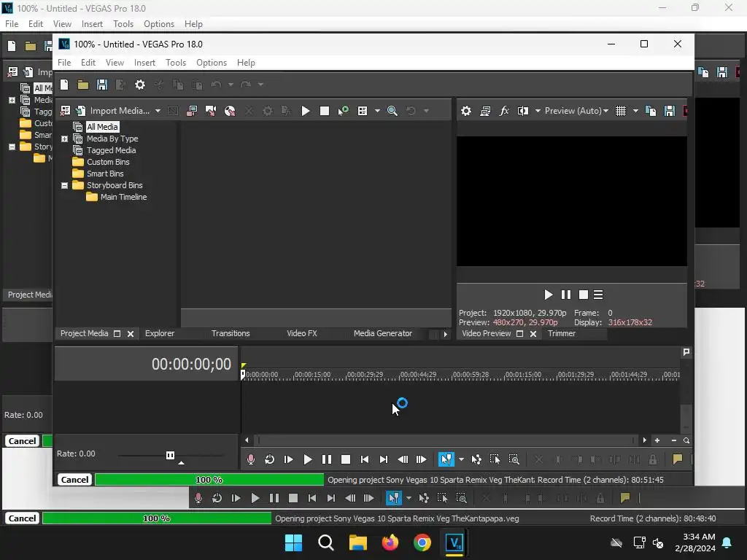Click Cancel in back window status bar

22,518
